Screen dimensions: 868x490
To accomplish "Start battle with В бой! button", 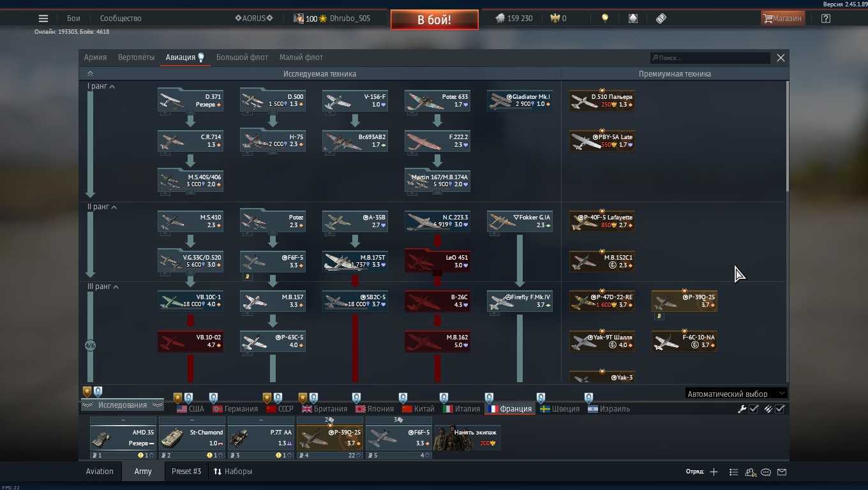I will [435, 20].
